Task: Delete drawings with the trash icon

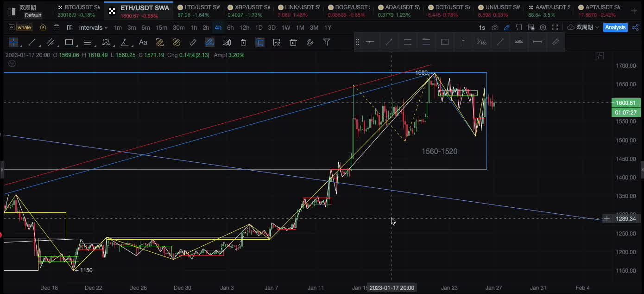Action: [293, 42]
